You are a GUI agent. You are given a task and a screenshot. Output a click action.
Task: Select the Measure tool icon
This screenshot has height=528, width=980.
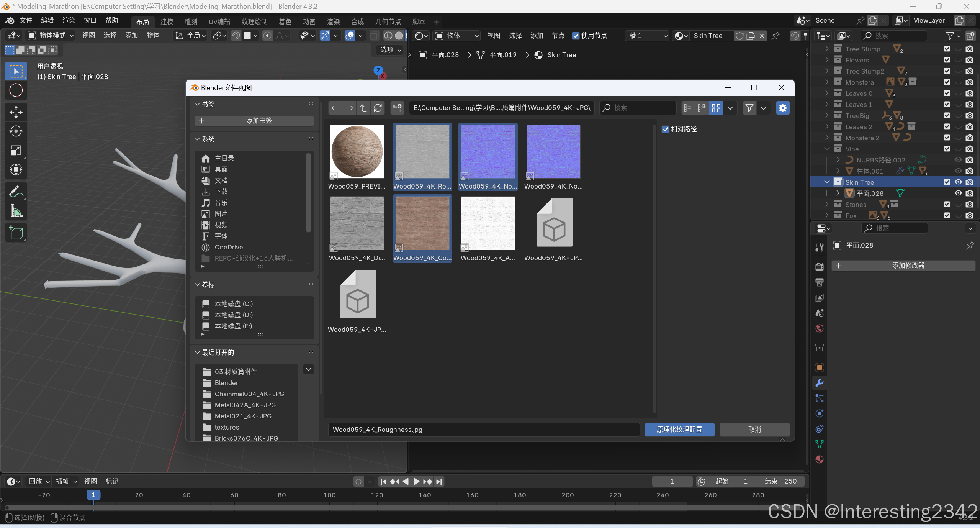pos(16,211)
